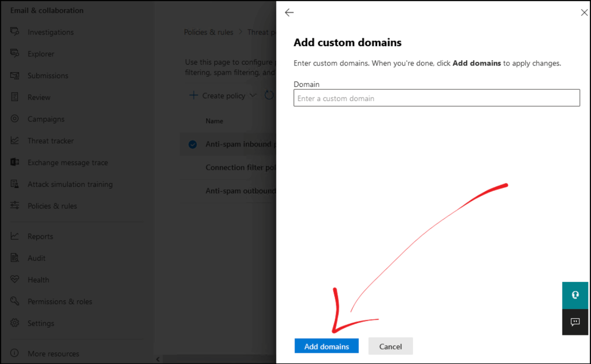The width and height of the screenshot is (591, 364).
Task: Click the Policies & rules sliders icon
Action: tap(15, 205)
